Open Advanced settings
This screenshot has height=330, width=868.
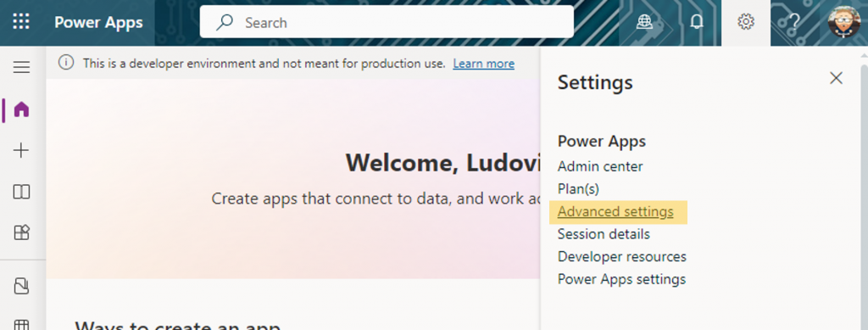tap(615, 212)
